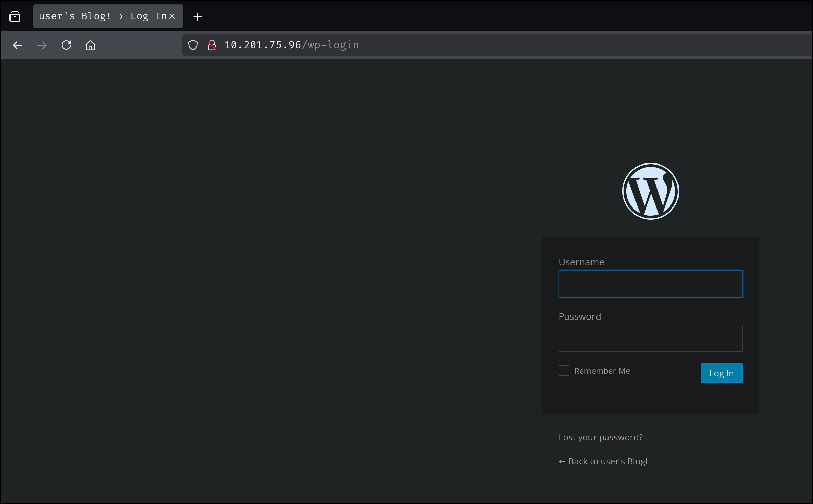Open a new tab with plus button

197,17
